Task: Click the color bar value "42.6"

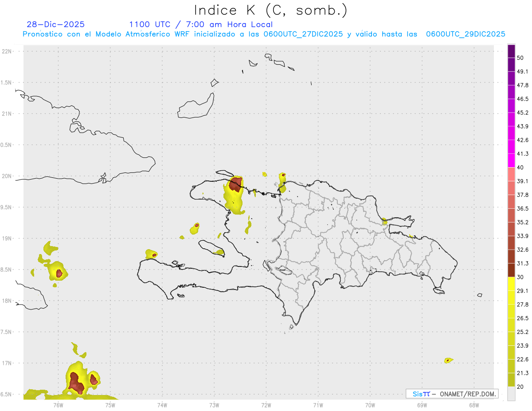Action: point(523,140)
